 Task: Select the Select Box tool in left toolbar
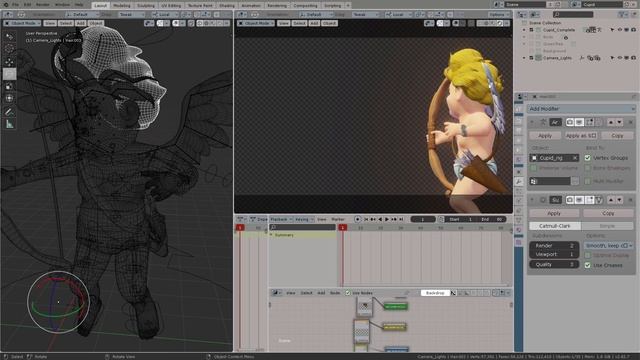point(9,37)
